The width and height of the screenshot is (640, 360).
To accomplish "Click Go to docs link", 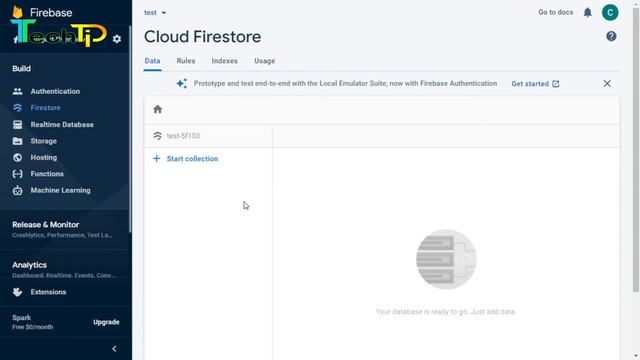I will point(556,12).
